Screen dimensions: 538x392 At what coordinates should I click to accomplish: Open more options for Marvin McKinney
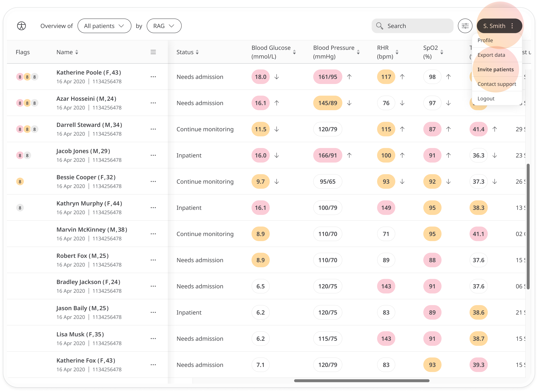coord(153,234)
